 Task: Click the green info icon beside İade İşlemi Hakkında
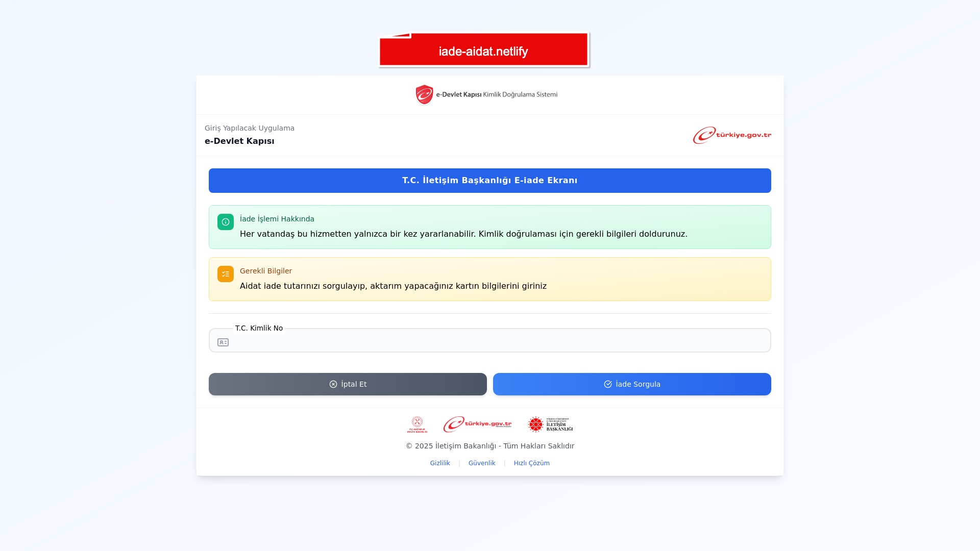click(226, 222)
